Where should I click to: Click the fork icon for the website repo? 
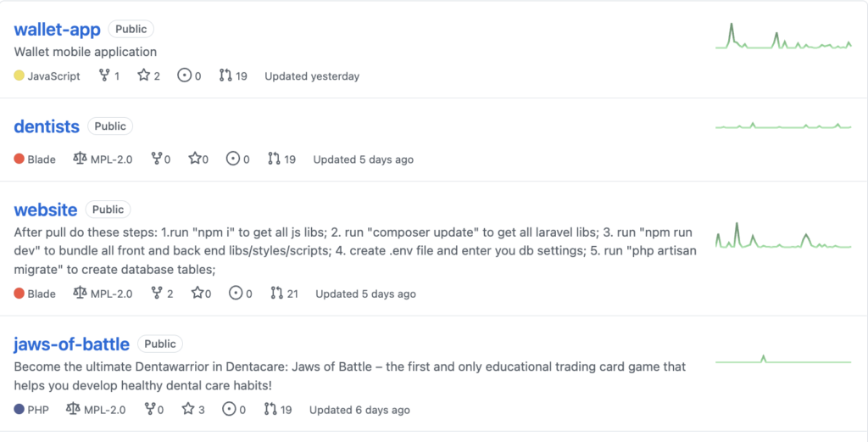coord(157,293)
